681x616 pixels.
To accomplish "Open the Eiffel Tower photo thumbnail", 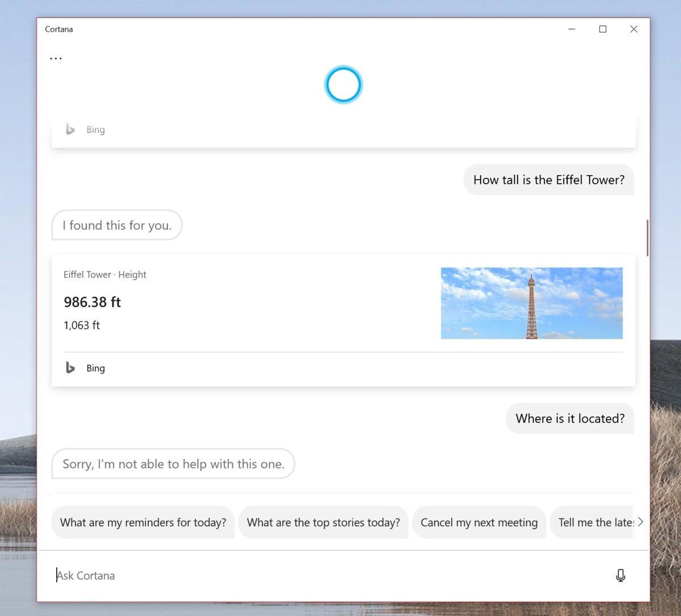I will point(532,303).
